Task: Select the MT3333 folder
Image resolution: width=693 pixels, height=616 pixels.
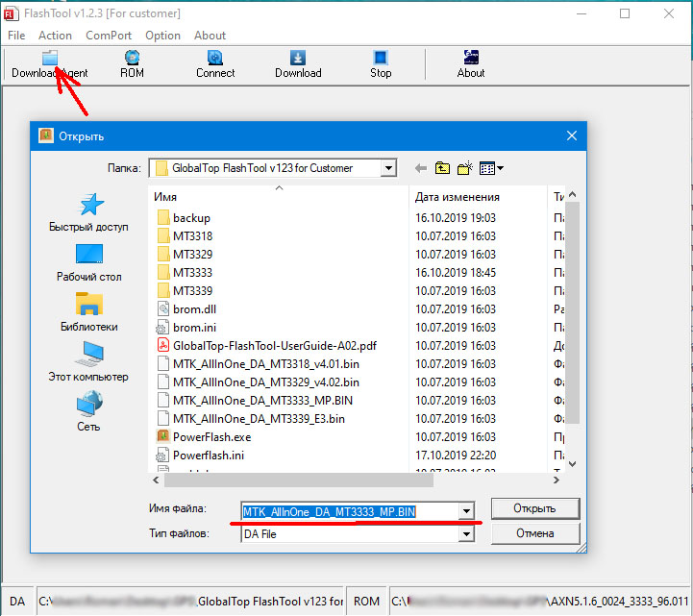Action: [x=192, y=273]
